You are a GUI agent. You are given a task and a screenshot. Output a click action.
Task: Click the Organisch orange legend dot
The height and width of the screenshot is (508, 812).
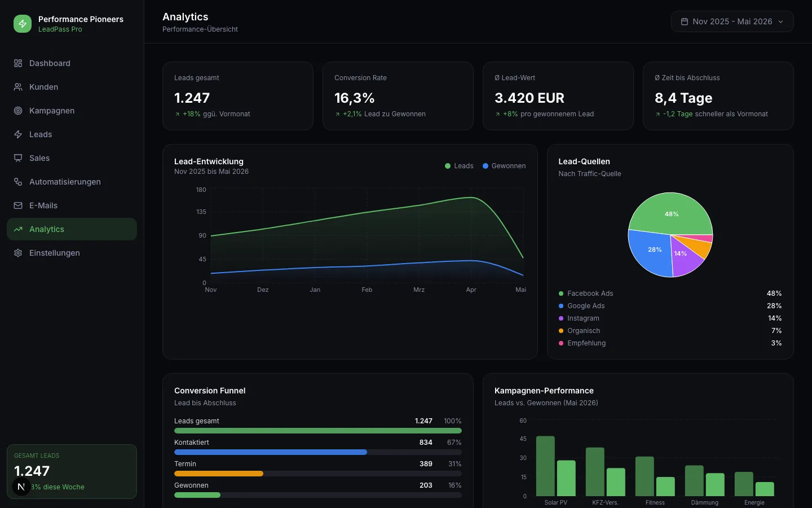click(x=561, y=331)
